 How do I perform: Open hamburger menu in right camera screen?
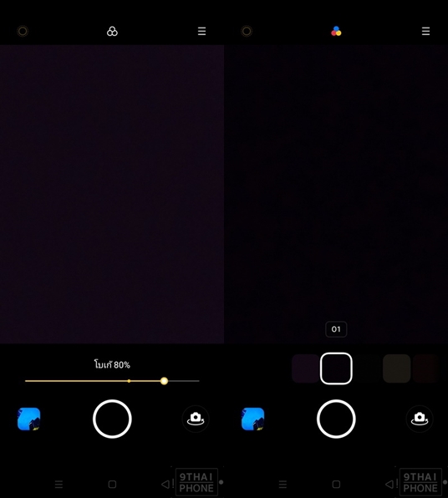point(425,31)
